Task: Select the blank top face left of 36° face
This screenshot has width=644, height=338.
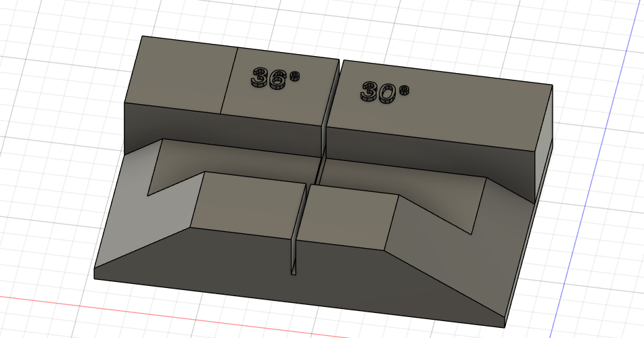Action: tap(181, 74)
